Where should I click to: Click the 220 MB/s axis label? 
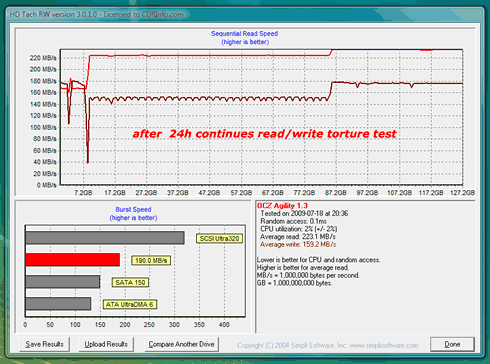pos(43,58)
